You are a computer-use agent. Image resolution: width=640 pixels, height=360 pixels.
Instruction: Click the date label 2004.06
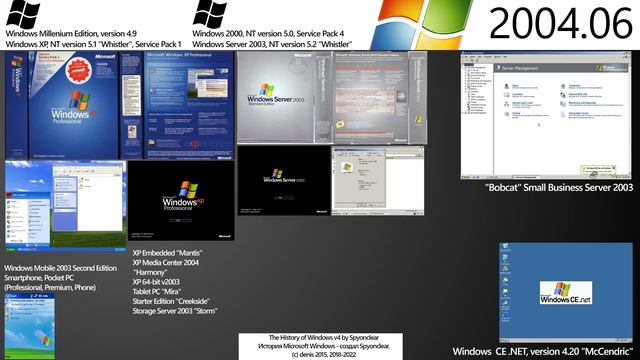tap(561, 23)
